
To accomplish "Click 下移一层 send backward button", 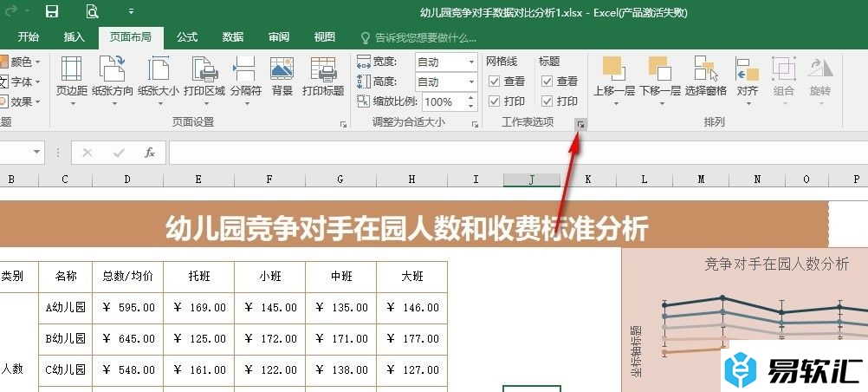I will tap(660, 82).
